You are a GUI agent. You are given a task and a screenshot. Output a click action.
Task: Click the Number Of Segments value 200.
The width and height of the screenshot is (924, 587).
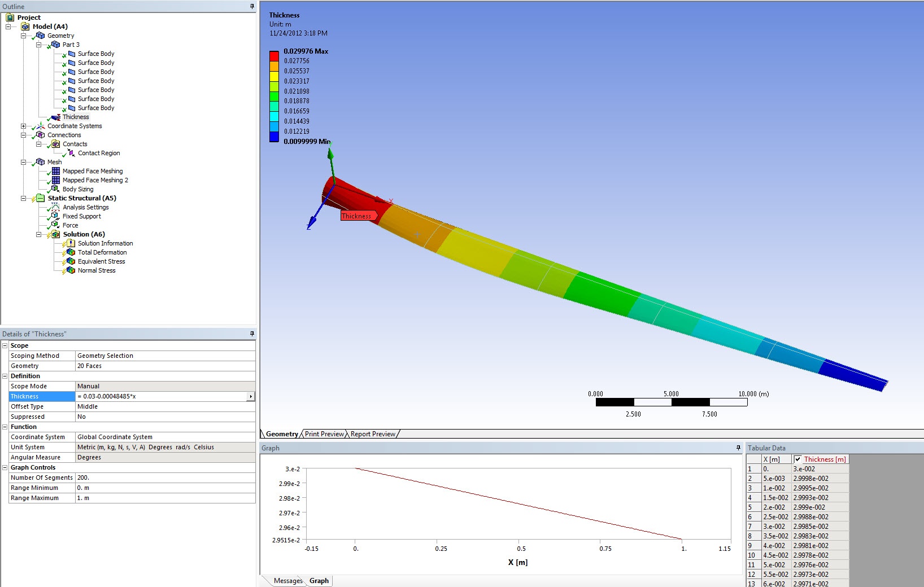click(165, 478)
